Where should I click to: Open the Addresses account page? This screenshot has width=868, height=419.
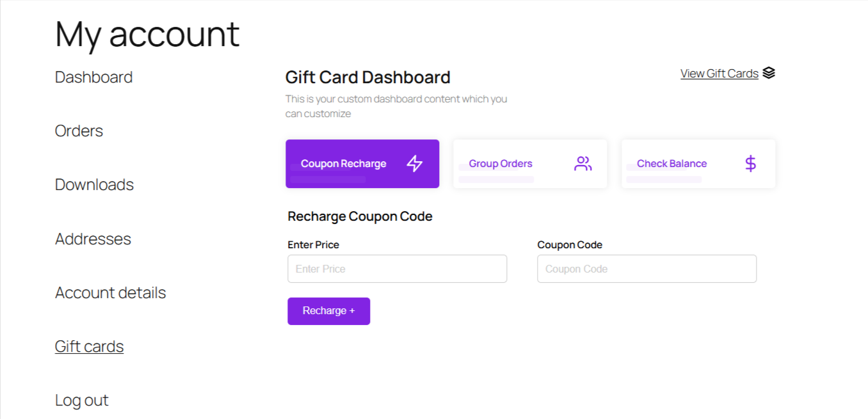coord(93,239)
